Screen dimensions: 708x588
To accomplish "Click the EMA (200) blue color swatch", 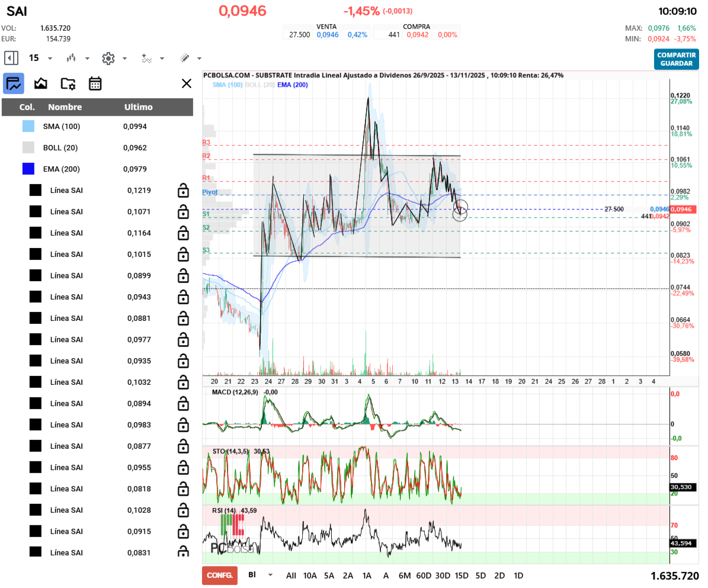I will pos(28,169).
